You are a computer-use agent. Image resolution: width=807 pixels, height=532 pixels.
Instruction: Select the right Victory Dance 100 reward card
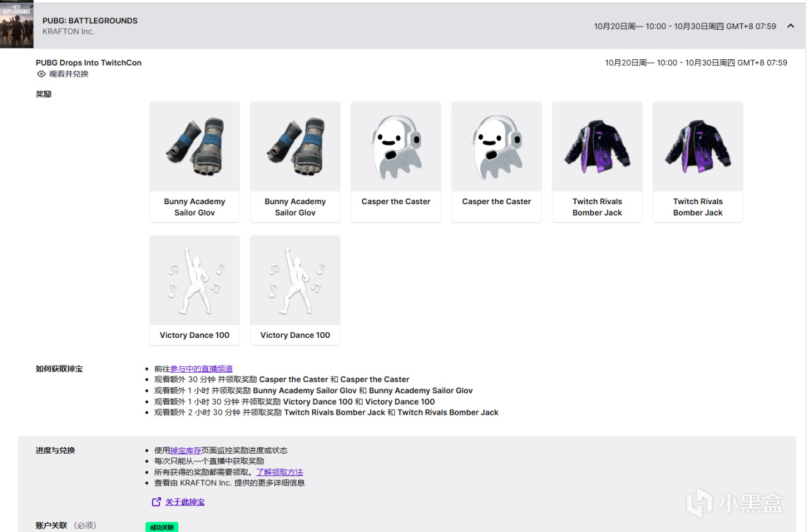coord(295,291)
